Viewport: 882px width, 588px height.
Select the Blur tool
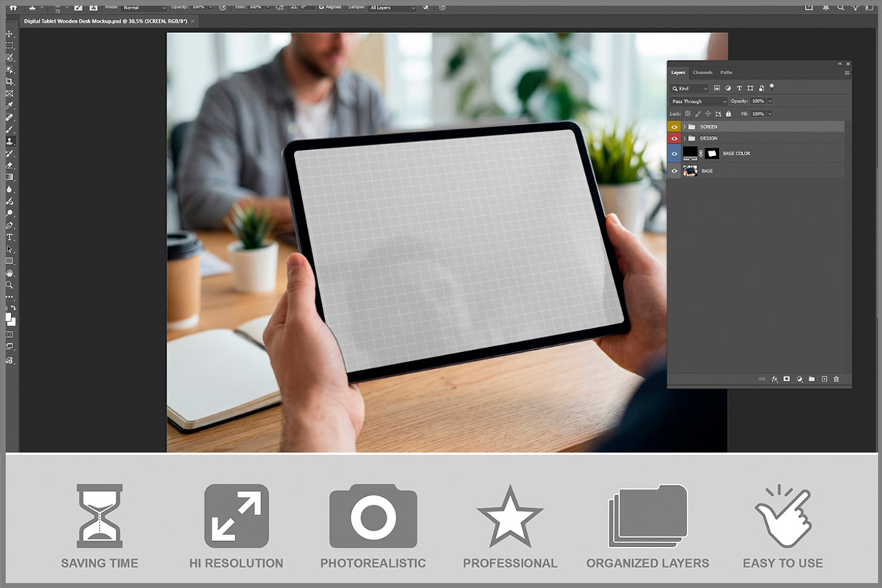tap(10, 189)
